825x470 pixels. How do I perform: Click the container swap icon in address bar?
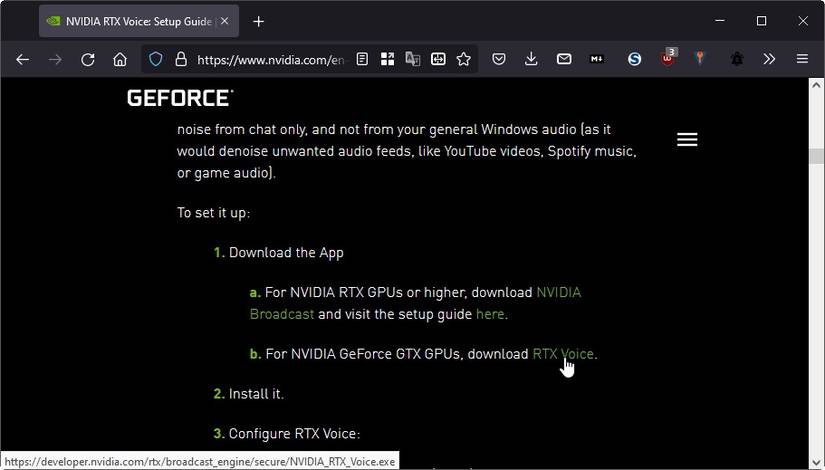(x=438, y=59)
